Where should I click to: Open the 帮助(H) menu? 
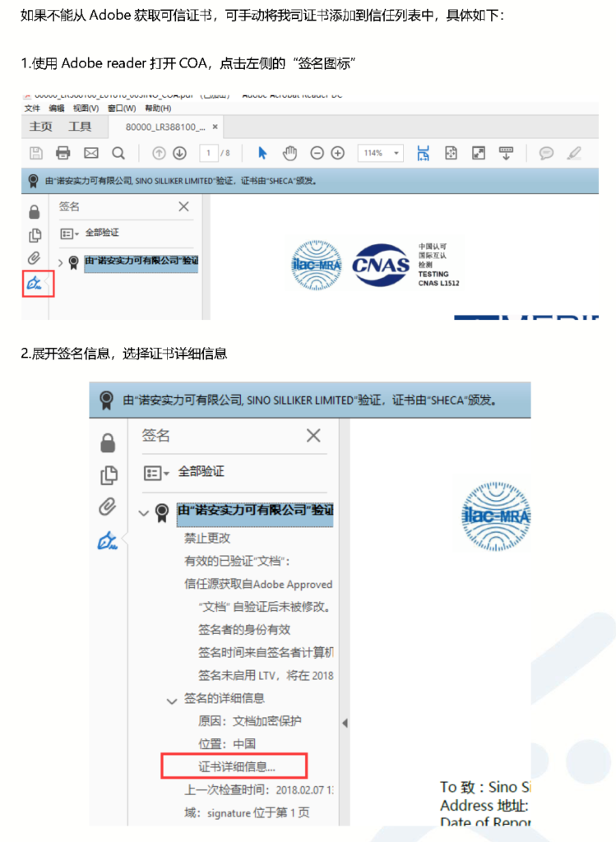click(x=158, y=109)
